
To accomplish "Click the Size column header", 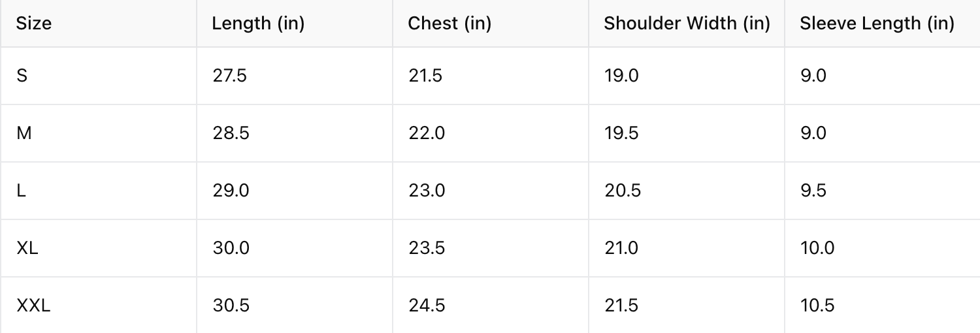I will pos(34,24).
